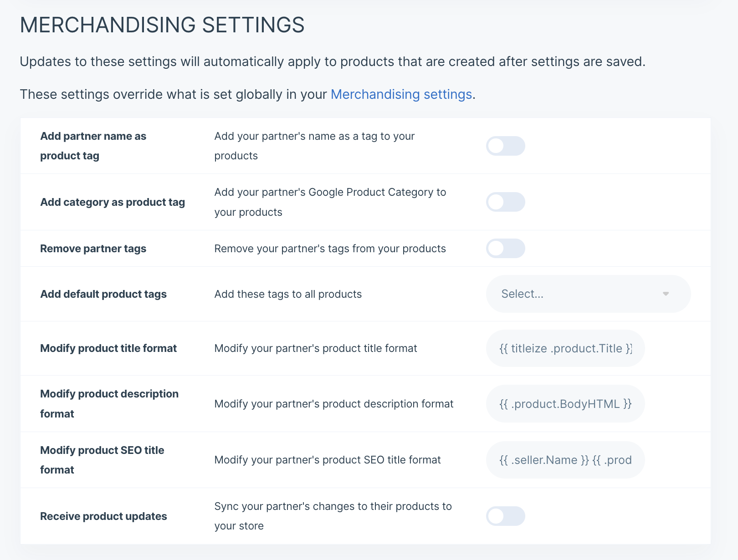Click the "Add default product tags" label

(x=103, y=294)
